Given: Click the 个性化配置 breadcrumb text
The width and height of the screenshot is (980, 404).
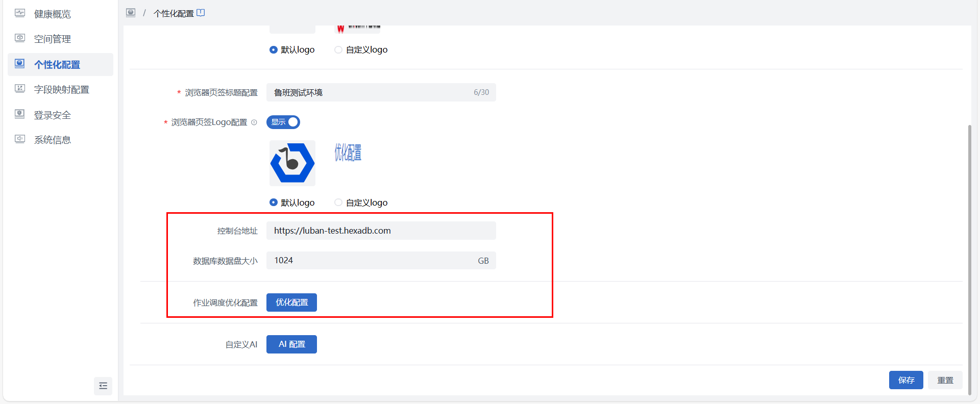Looking at the screenshot, I should [x=174, y=13].
